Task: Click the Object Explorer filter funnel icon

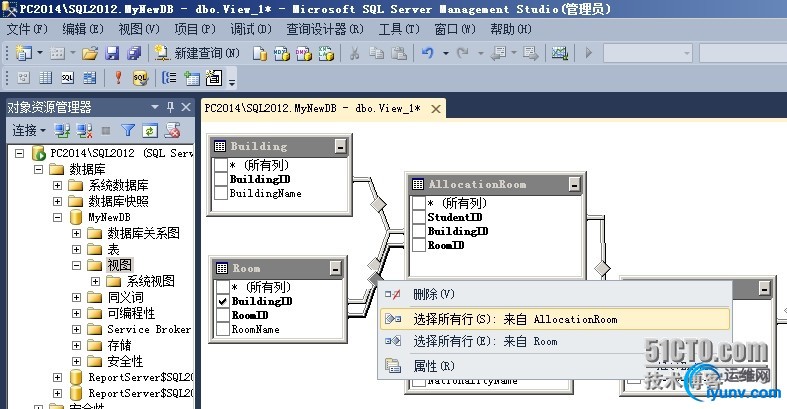Action: pos(128,131)
